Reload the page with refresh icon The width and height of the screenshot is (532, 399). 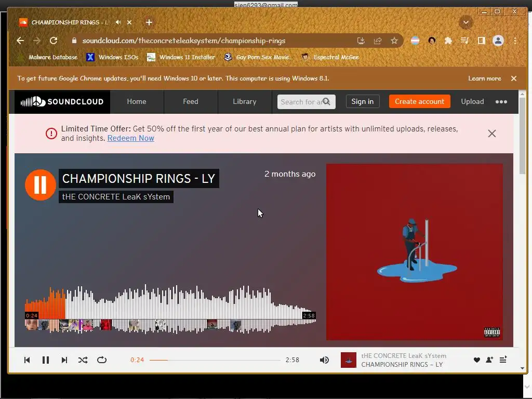pyautogui.click(x=54, y=41)
